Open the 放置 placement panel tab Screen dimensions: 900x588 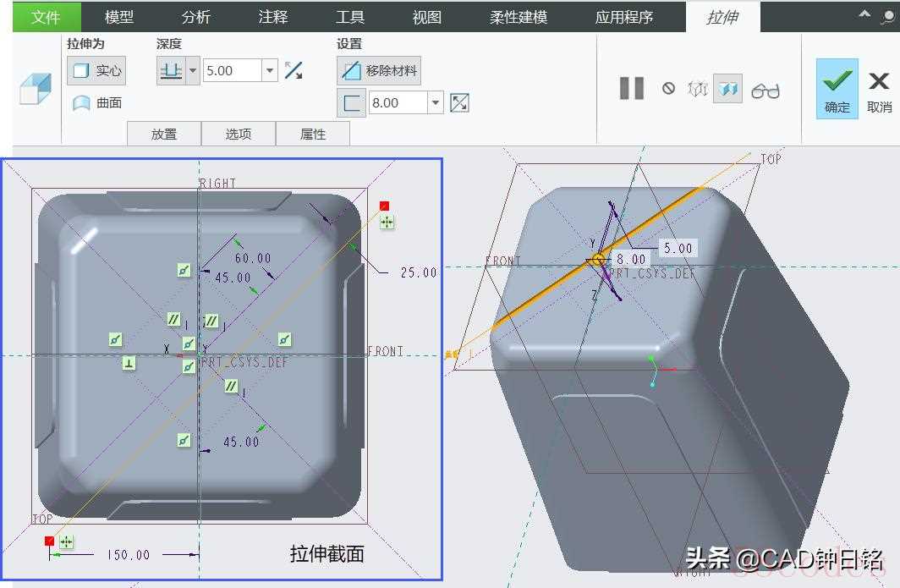coord(164,134)
